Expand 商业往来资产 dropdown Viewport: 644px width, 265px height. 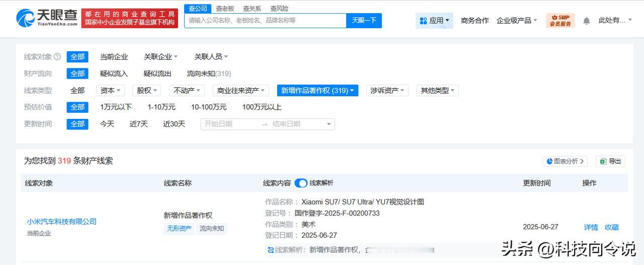[241, 91]
